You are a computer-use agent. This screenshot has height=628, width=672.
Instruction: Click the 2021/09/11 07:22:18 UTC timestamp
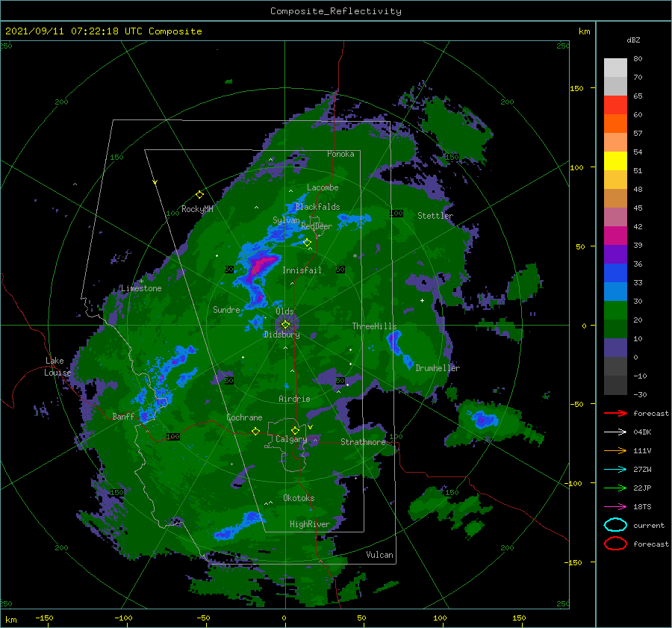click(x=73, y=31)
